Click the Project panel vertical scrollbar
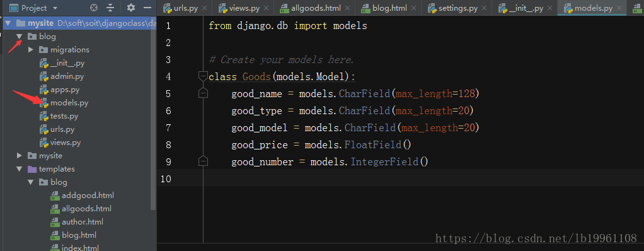The height and width of the screenshot is (251, 644). click(x=153, y=113)
